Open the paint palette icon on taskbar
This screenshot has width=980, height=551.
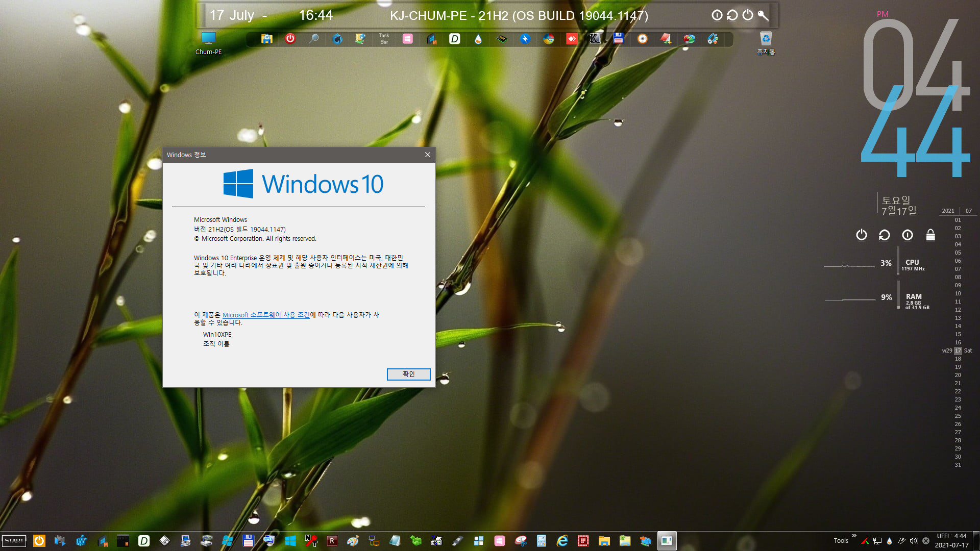point(353,541)
